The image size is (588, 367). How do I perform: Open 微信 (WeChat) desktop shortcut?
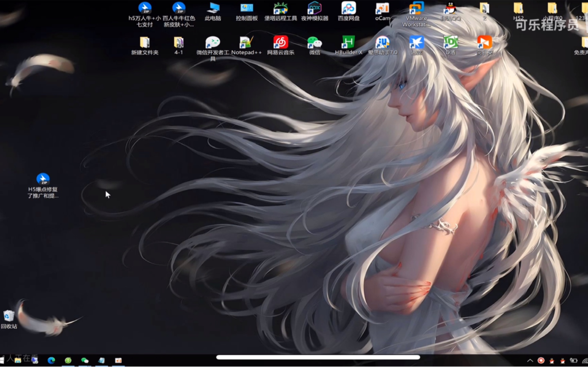coord(314,46)
